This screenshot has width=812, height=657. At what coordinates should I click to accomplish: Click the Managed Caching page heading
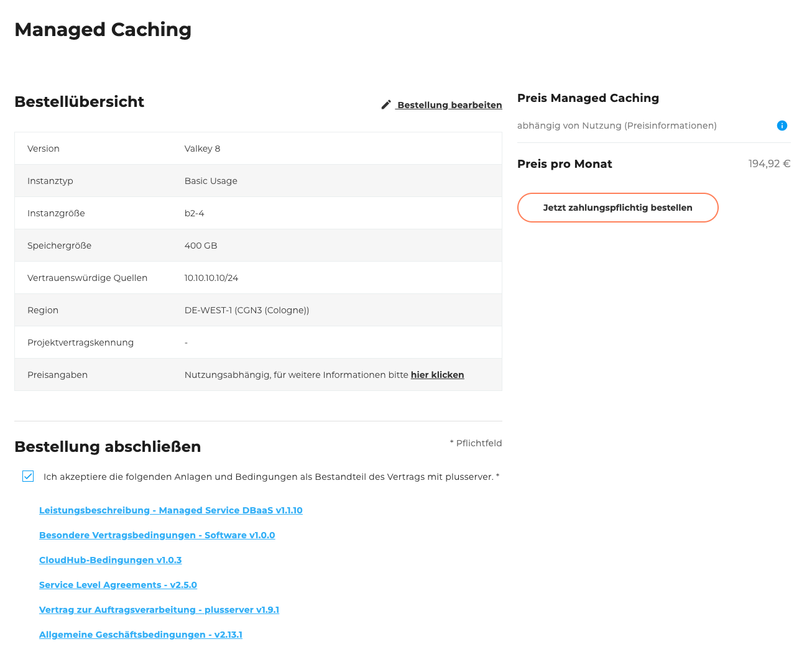click(103, 29)
